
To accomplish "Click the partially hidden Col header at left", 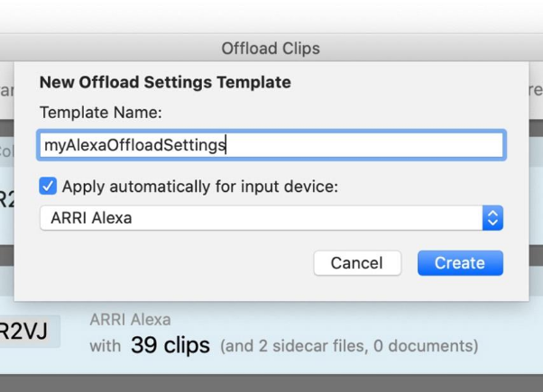I will (x=7, y=152).
